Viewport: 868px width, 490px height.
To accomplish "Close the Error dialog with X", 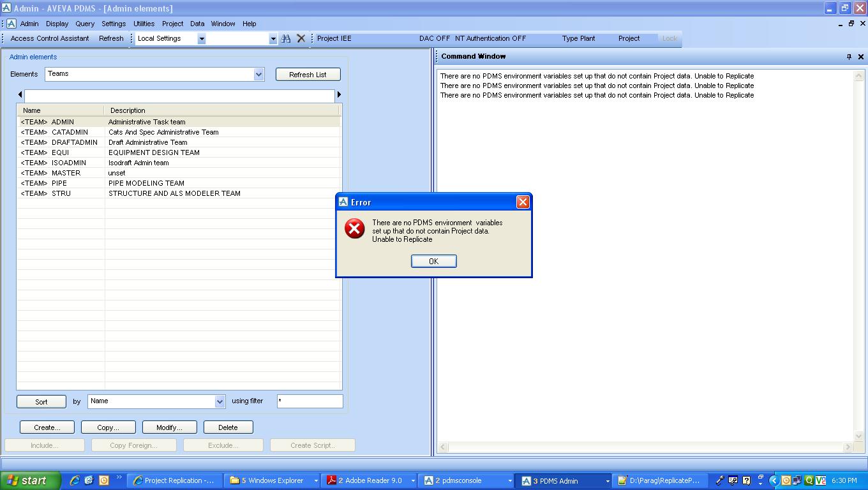I will (x=523, y=202).
